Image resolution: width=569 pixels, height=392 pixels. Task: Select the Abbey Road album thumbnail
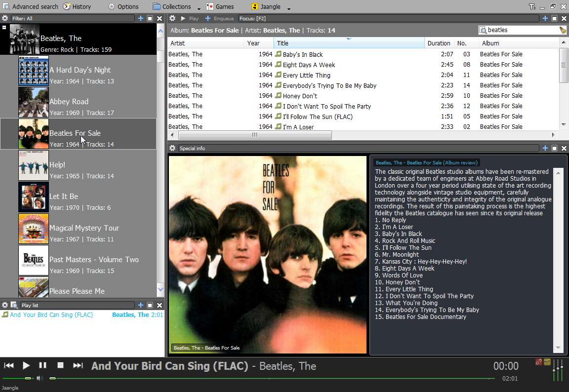tap(34, 102)
